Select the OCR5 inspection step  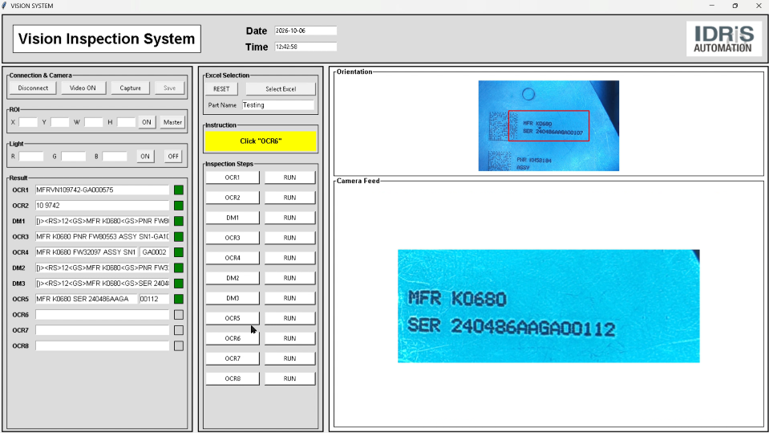click(232, 318)
